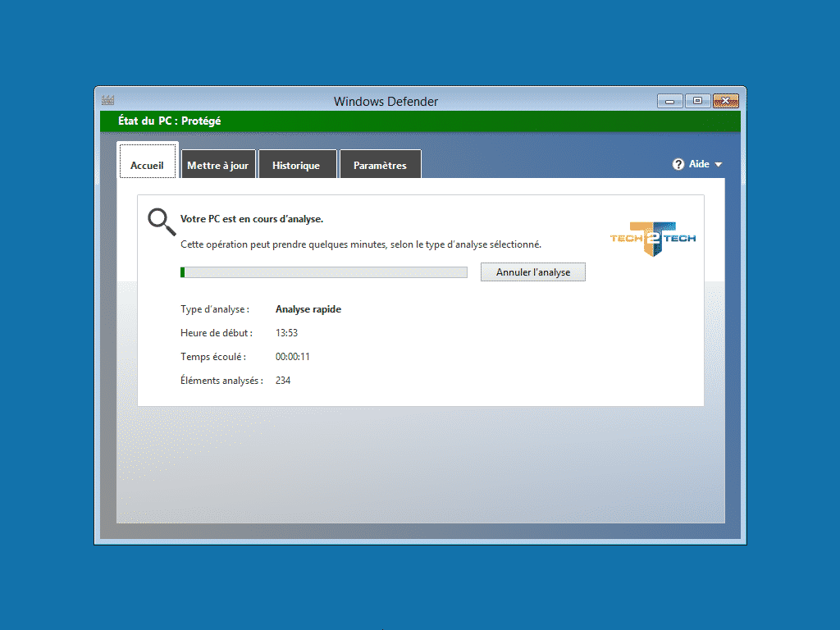Click the start time value 13:53
This screenshot has height=630, width=840.
tap(286, 333)
